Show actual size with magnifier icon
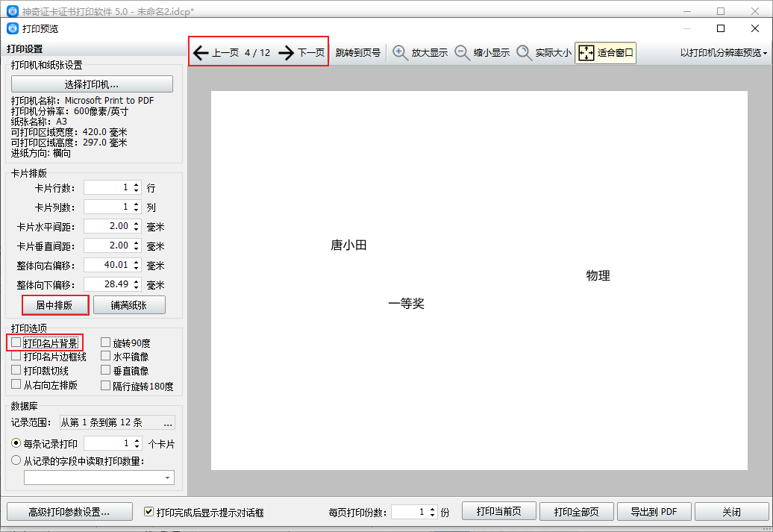The width and height of the screenshot is (773, 532). (524, 52)
